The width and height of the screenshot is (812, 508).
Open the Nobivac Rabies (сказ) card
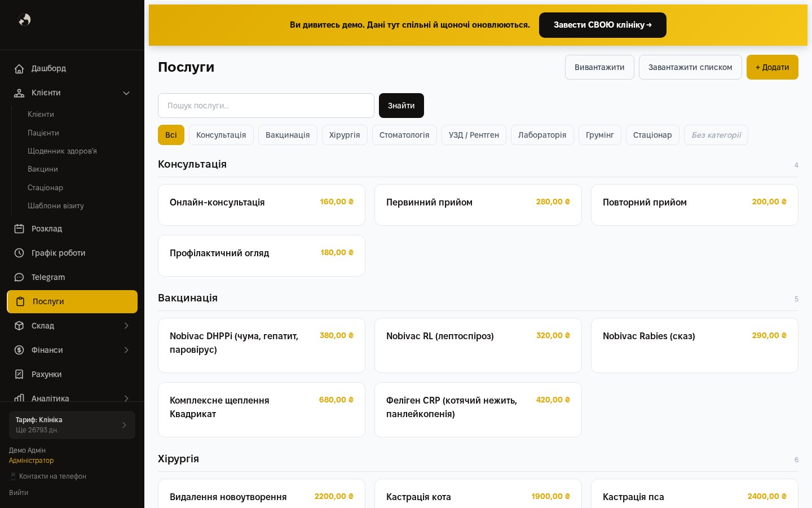pyautogui.click(x=695, y=345)
